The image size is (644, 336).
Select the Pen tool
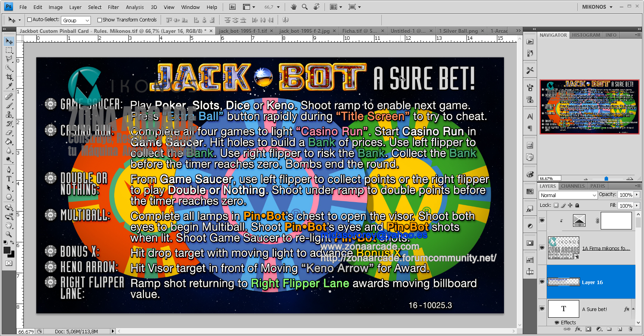click(x=9, y=170)
